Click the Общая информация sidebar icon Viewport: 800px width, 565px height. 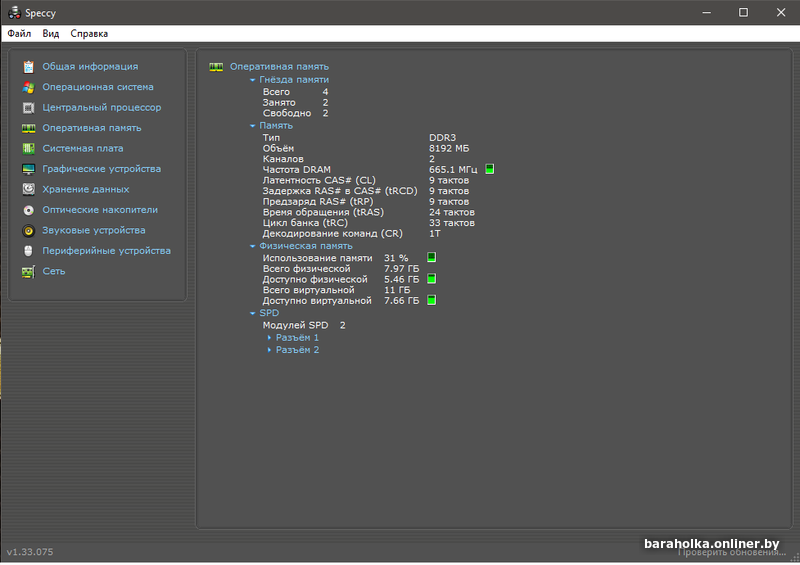[29, 67]
